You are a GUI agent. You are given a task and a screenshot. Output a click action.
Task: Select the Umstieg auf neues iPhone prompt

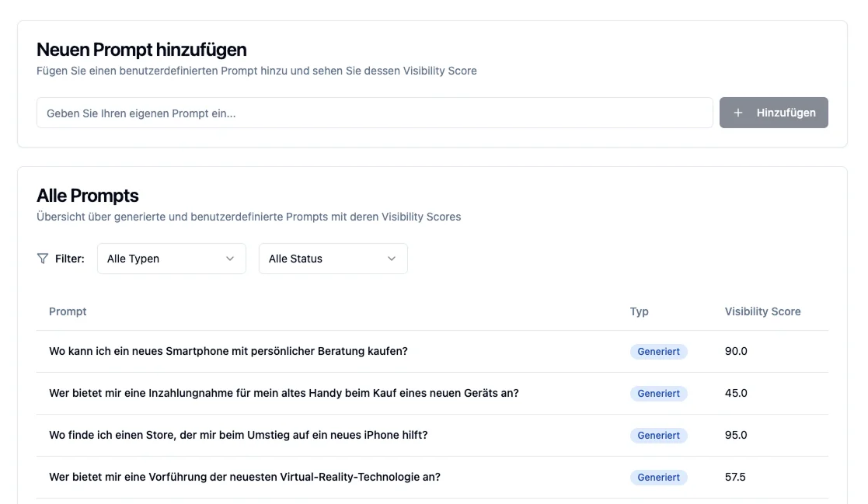[x=238, y=436]
